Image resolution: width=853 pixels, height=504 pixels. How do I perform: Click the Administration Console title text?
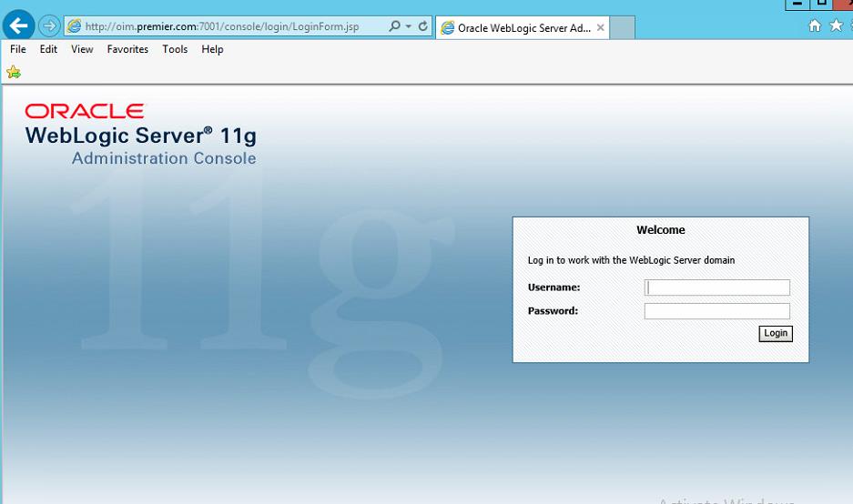coord(164,158)
